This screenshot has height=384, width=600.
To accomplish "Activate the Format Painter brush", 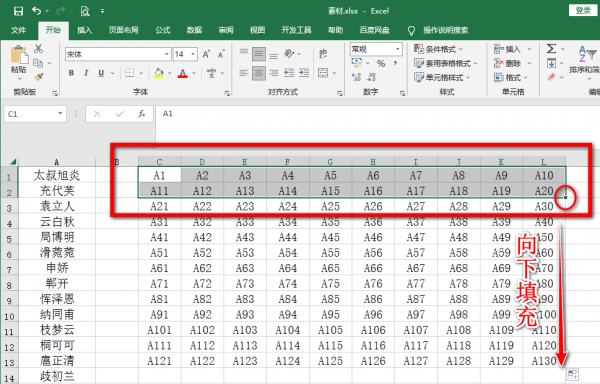I will pos(38,77).
